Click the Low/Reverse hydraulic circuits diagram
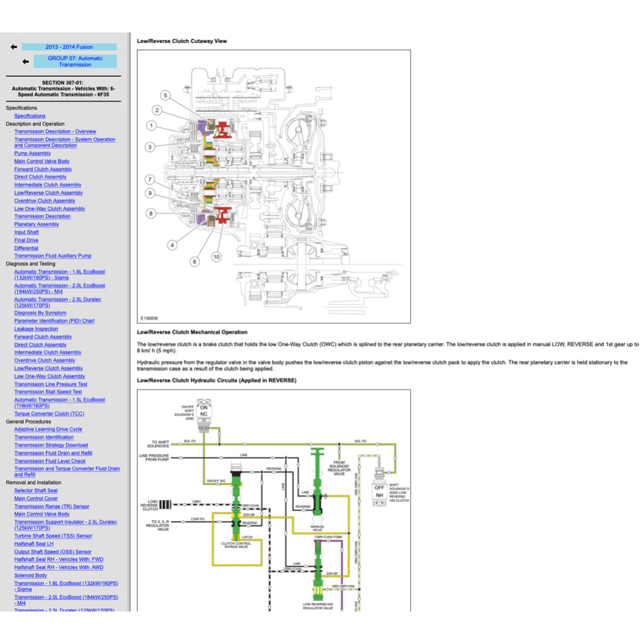This screenshot has height=644, width=644. [x=274, y=500]
